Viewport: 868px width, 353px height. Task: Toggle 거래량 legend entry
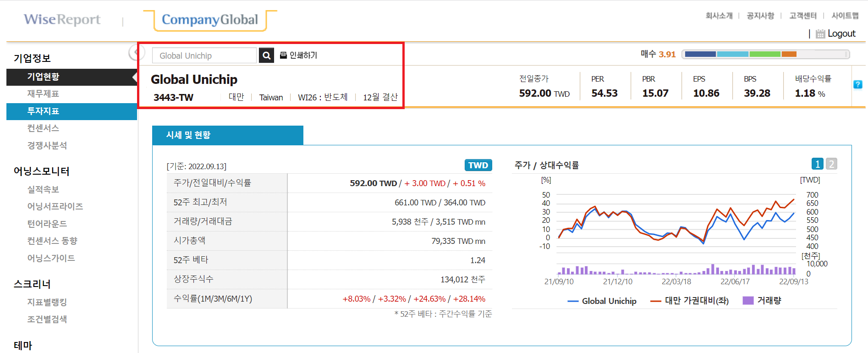click(x=762, y=300)
